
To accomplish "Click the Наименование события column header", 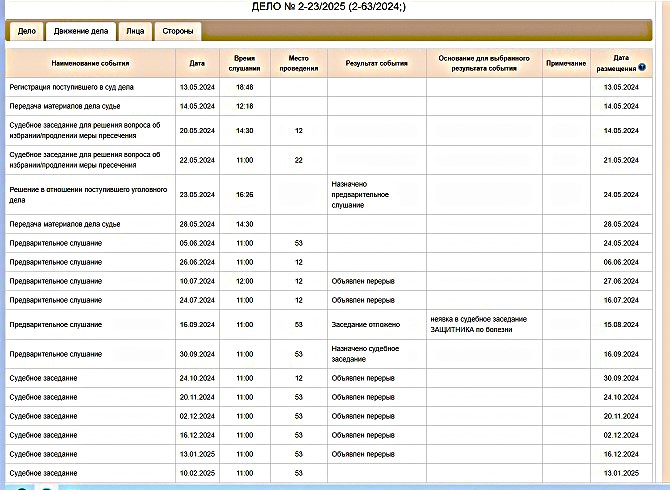I will pyautogui.click(x=91, y=63).
